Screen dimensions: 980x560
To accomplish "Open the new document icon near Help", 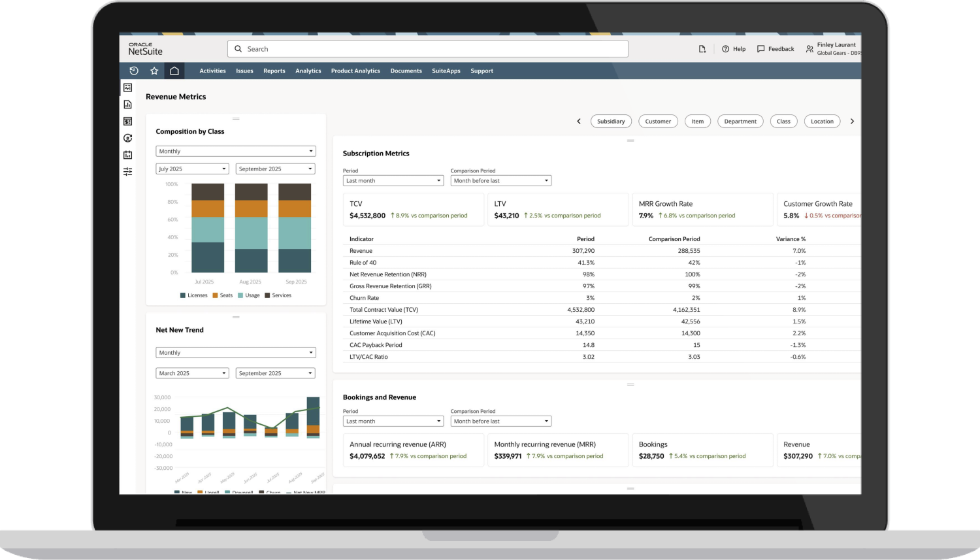I will point(702,48).
